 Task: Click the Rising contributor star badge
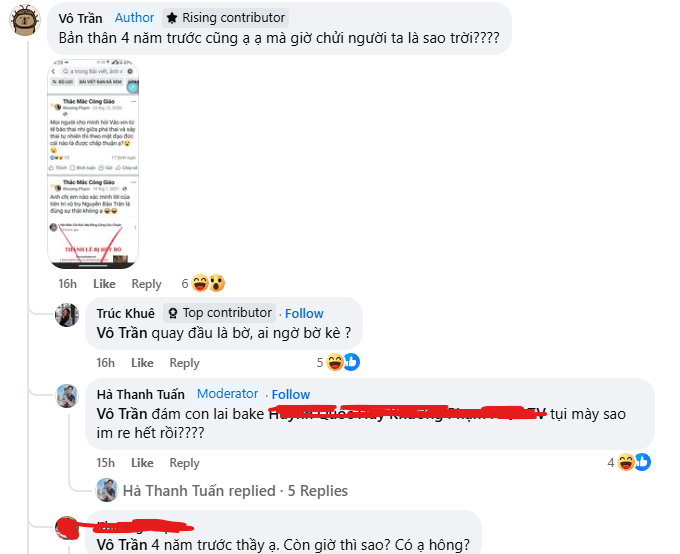point(226,18)
